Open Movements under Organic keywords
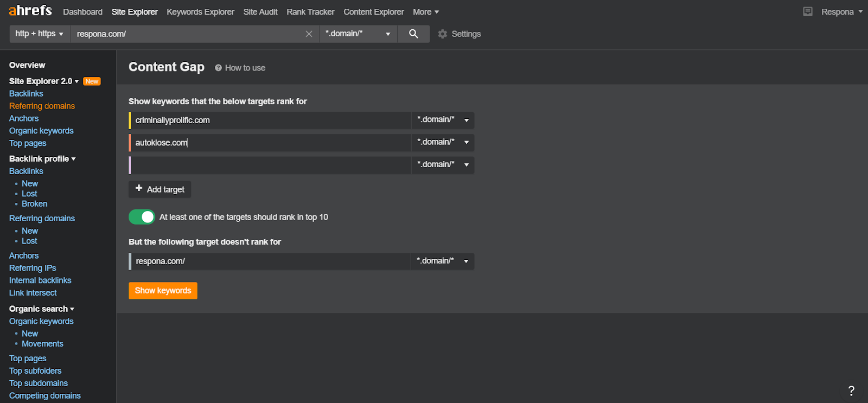 coord(42,344)
